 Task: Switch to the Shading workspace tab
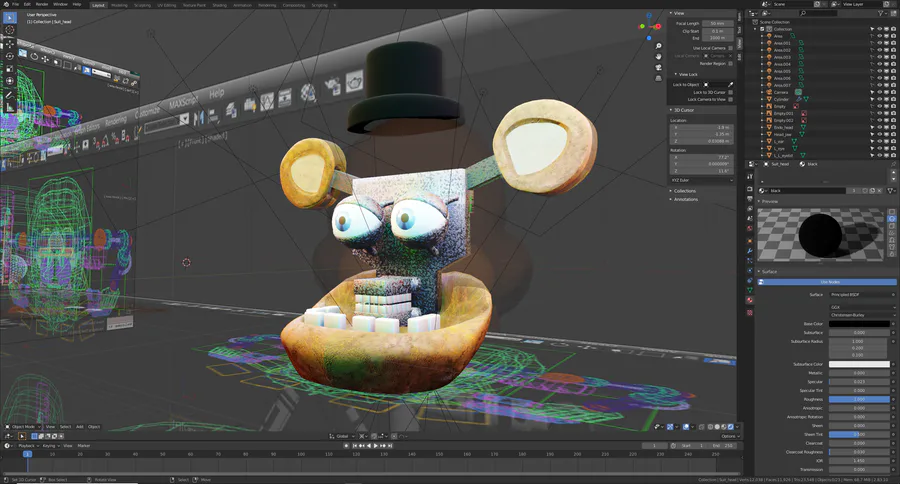(x=219, y=5)
